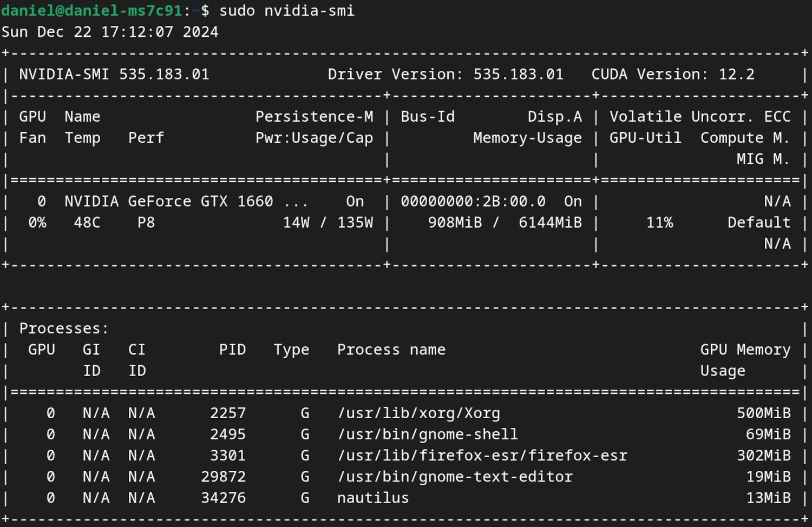This screenshot has width=812, height=527.
Task: Click the GPU name 'NVIDIA GeForce GTX 1660'
Action: pos(169,201)
